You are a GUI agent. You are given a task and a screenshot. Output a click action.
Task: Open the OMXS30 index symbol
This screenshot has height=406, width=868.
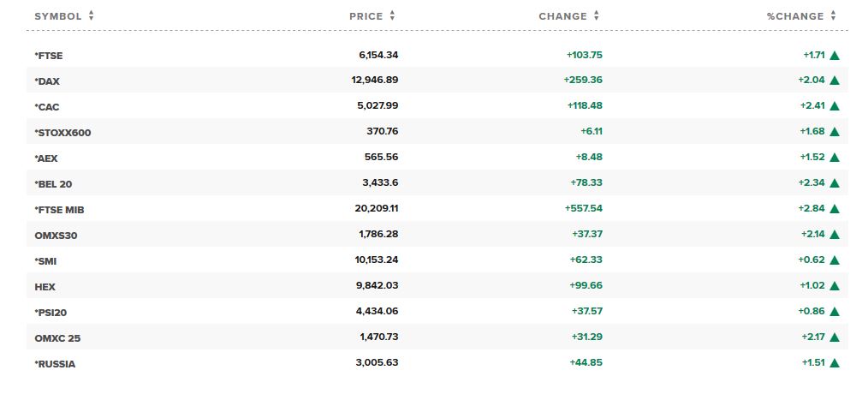coord(56,236)
